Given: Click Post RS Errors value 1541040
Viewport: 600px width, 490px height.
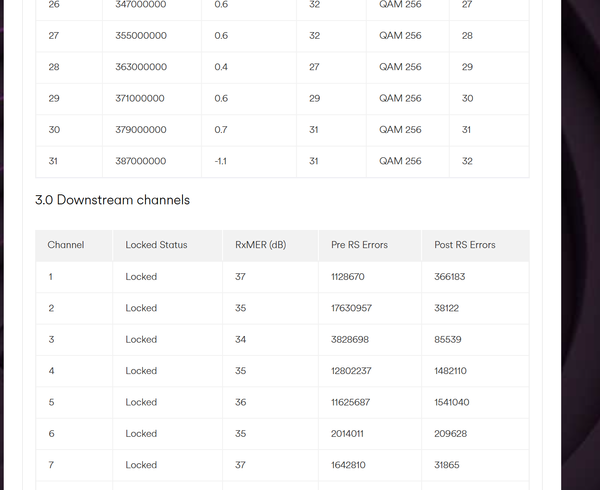Looking at the screenshot, I should tap(452, 402).
